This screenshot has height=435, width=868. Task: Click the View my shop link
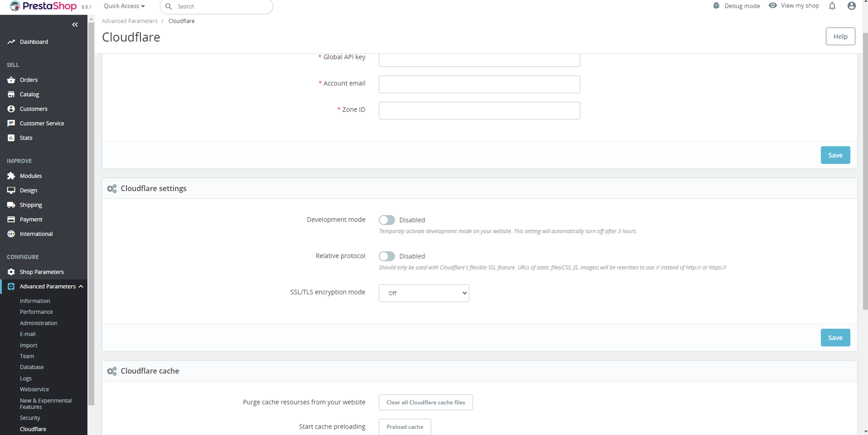(x=800, y=6)
